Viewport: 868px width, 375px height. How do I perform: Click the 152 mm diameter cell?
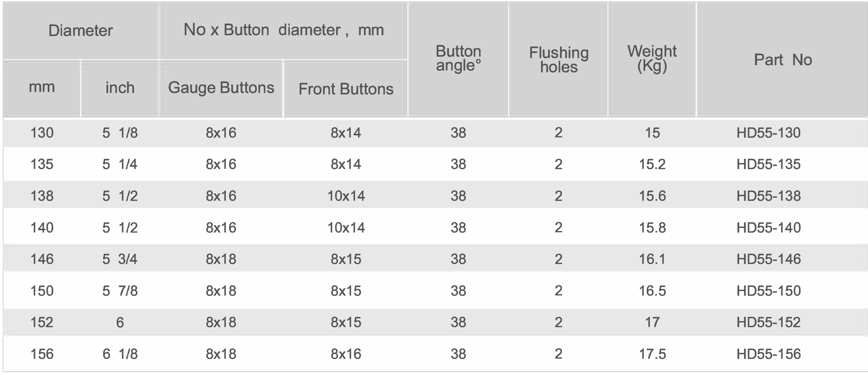point(42,322)
